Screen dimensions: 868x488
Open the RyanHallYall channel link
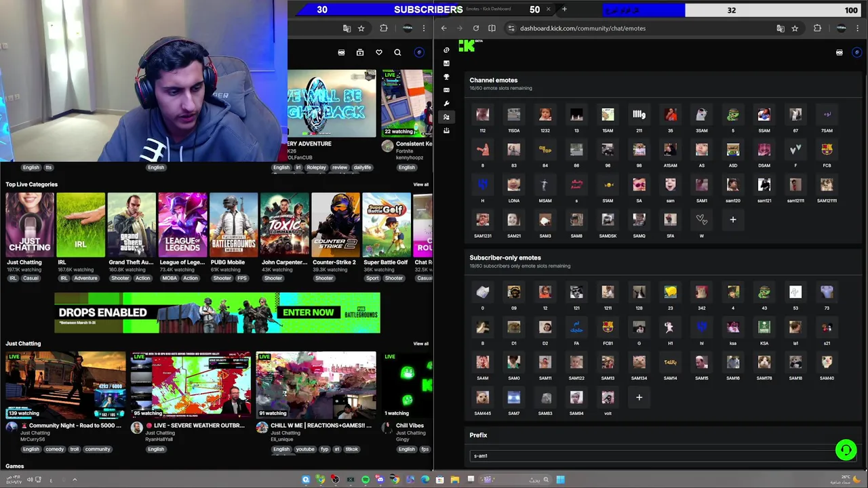[161, 439]
